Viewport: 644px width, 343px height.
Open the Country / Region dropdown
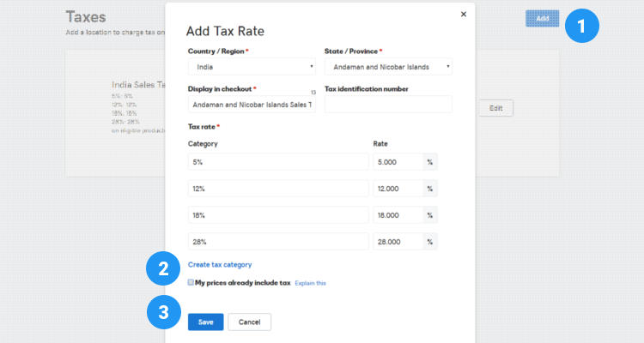pos(252,67)
